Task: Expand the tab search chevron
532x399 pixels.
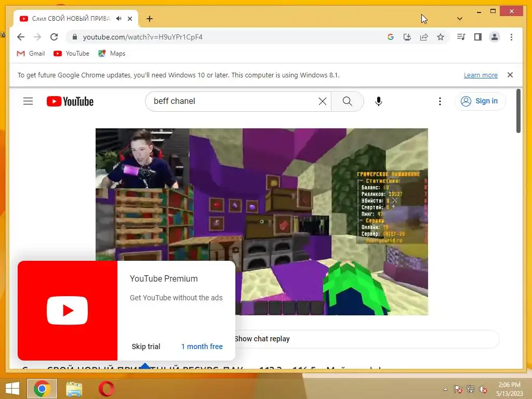Action: [x=460, y=19]
